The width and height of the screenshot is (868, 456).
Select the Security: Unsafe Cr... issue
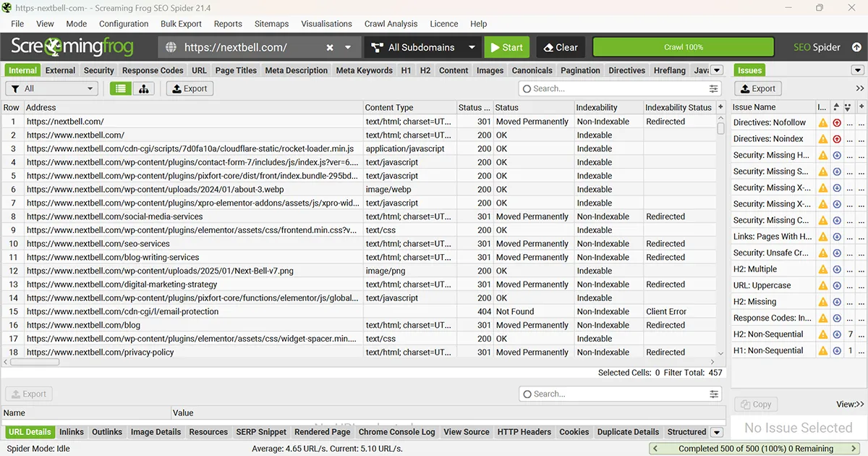pyautogui.click(x=772, y=253)
